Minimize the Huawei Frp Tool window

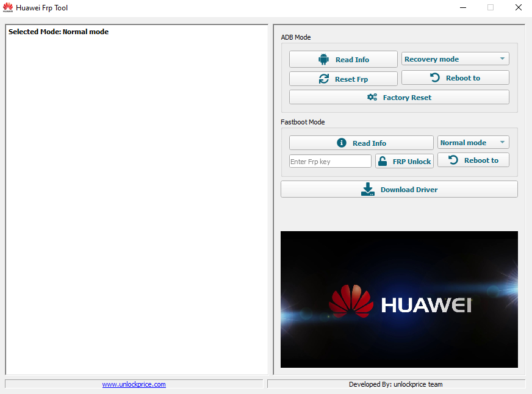point(462,8)
